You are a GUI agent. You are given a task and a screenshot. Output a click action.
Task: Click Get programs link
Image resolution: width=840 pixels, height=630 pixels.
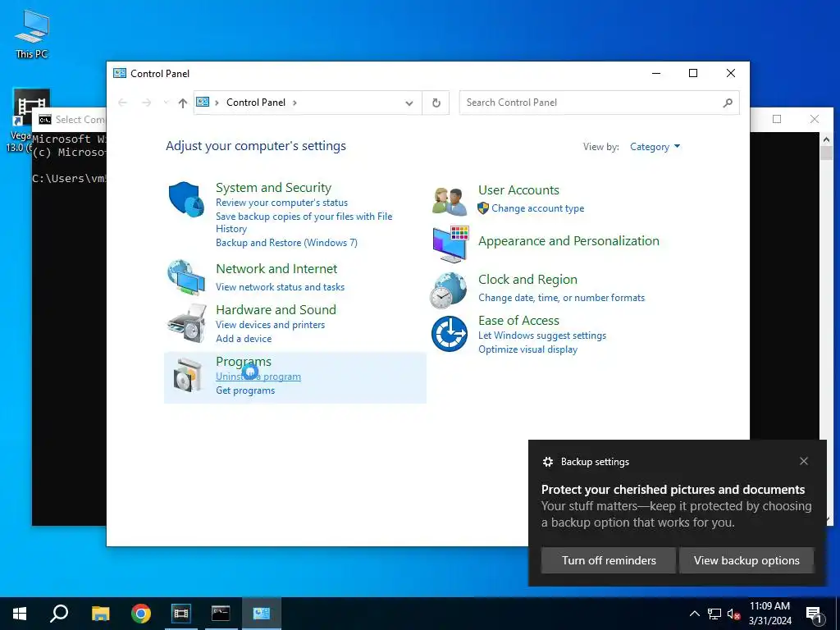tap(245, 390)
